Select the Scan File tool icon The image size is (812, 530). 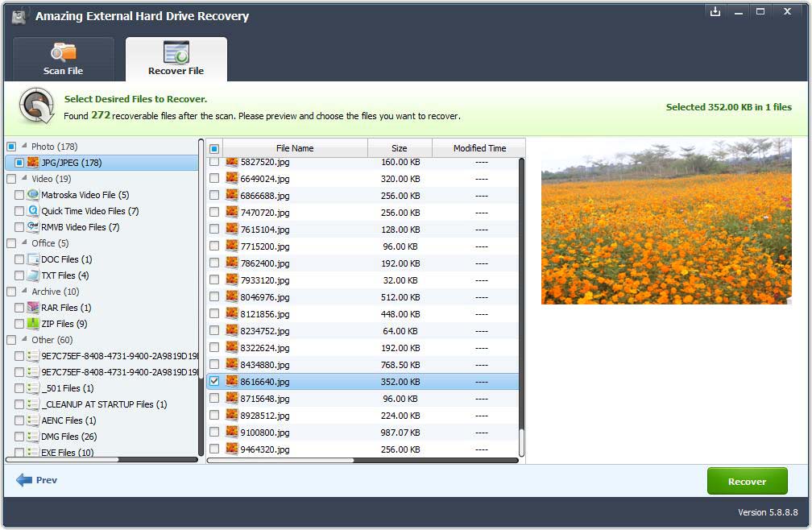tap(63, 50)
